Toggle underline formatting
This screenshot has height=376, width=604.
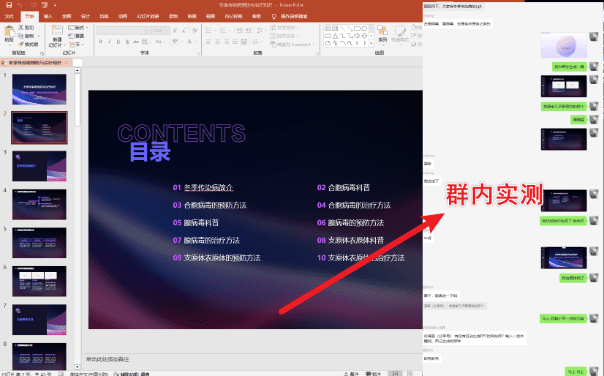(118, 42)
